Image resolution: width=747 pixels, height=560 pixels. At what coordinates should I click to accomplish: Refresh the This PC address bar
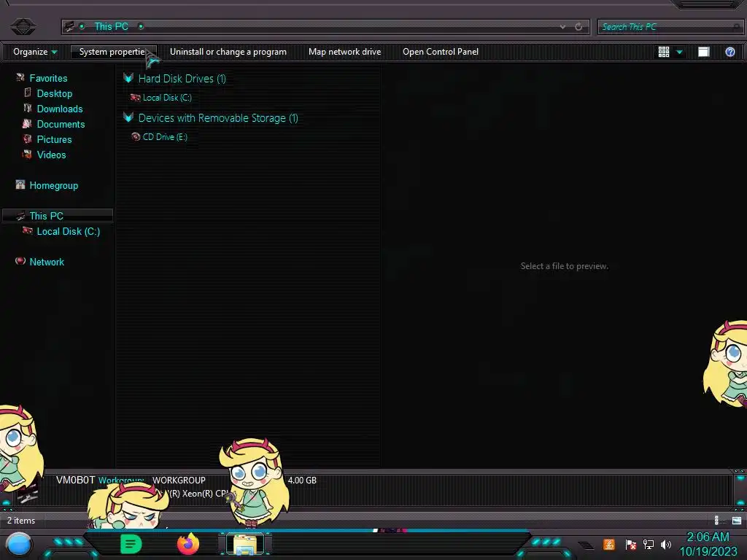[x=578, y=27]
